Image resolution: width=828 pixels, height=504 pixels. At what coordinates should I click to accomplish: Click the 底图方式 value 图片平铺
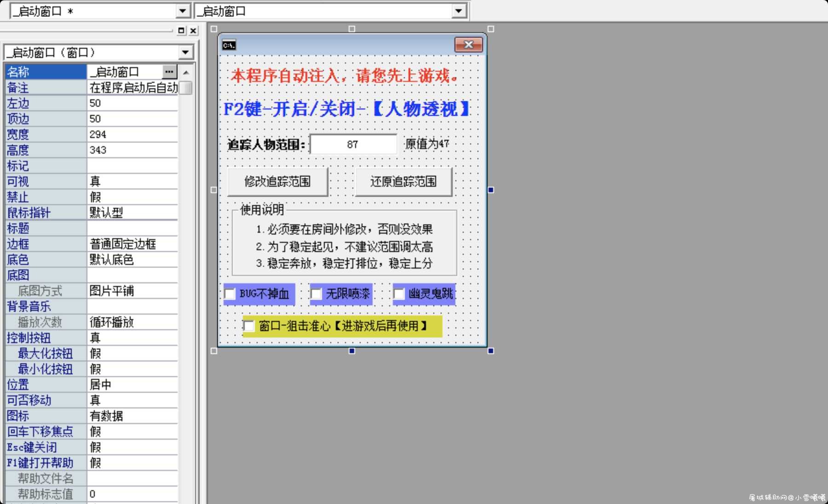(x=132, y=291)
